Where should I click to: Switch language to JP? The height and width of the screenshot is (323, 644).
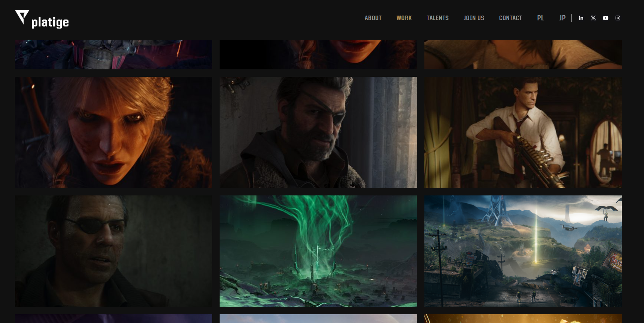(562, 18)
